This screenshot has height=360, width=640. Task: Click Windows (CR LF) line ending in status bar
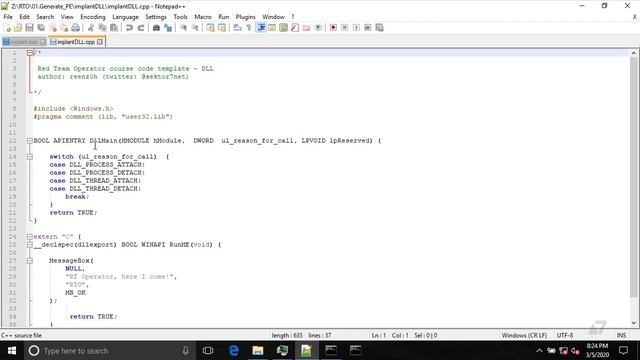tap(524, 335)
